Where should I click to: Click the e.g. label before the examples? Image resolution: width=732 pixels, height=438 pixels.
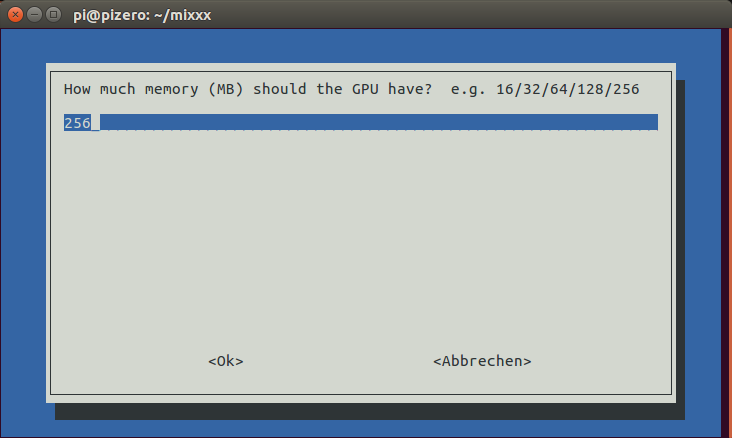tap(468, 89)
